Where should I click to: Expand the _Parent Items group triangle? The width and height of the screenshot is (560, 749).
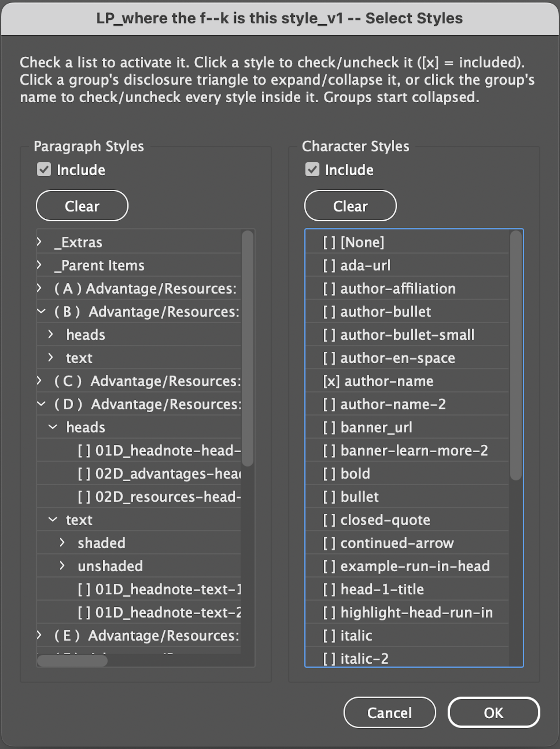click(40, 265)
